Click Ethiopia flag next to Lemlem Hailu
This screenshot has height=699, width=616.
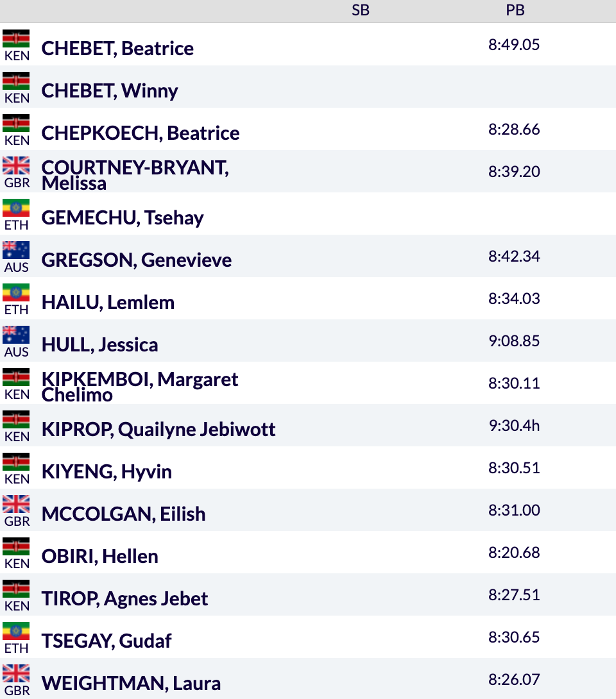tap(16, 292)
